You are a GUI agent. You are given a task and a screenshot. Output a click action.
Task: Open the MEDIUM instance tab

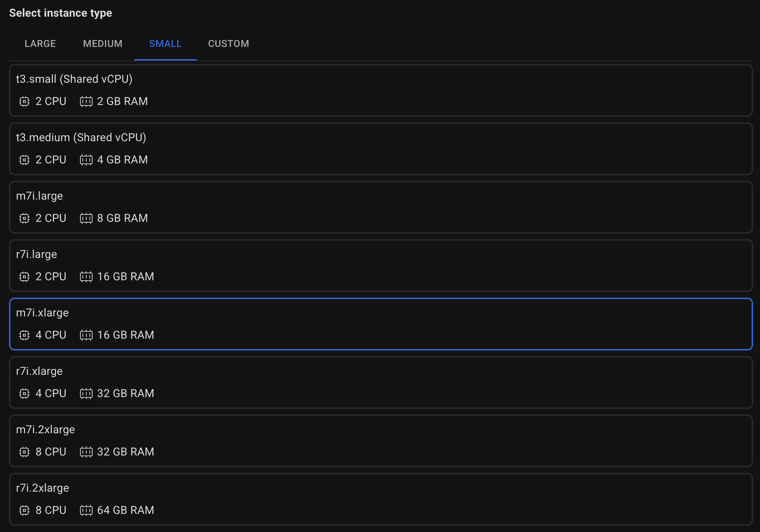click(103, 44)
